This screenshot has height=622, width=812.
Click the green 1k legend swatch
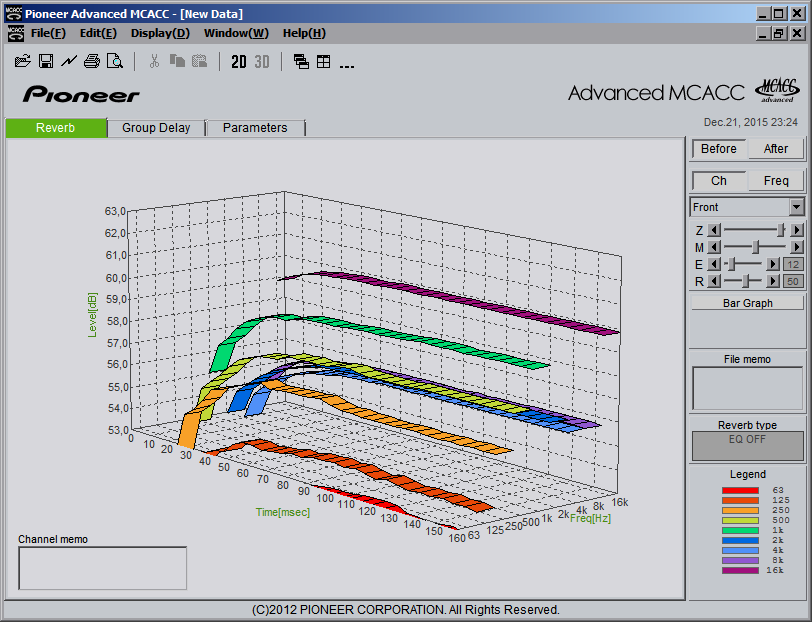pos(740,530)
